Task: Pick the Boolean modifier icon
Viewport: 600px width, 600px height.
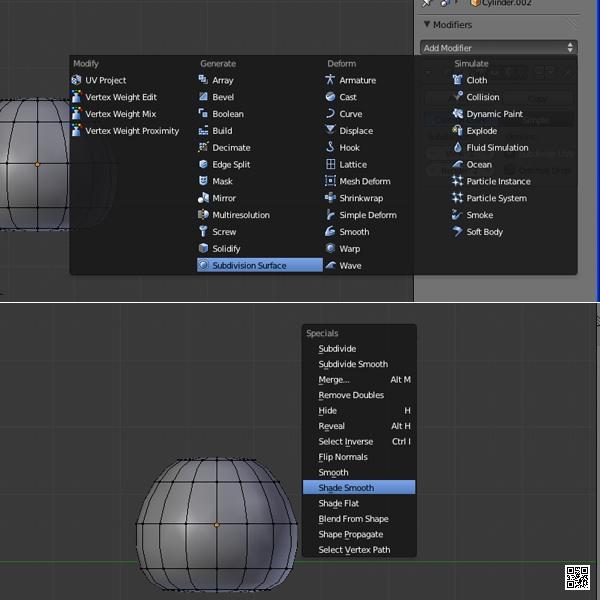Action: (x=204, y=114)
